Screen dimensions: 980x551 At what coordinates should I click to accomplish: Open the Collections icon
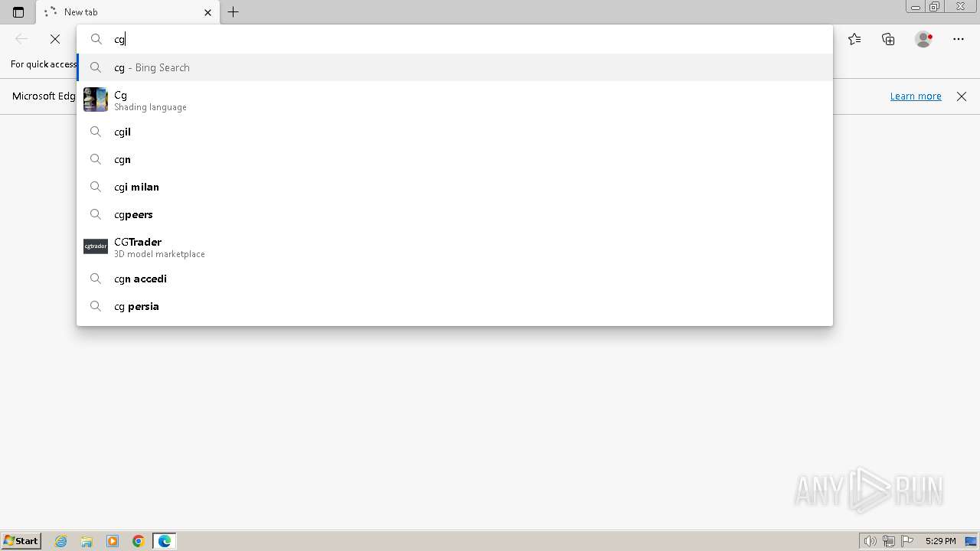888,39
